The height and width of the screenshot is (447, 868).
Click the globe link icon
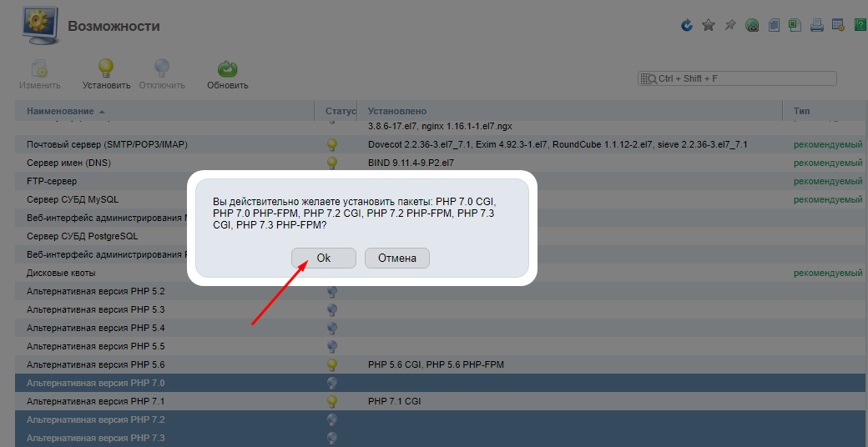click(752, 25)
